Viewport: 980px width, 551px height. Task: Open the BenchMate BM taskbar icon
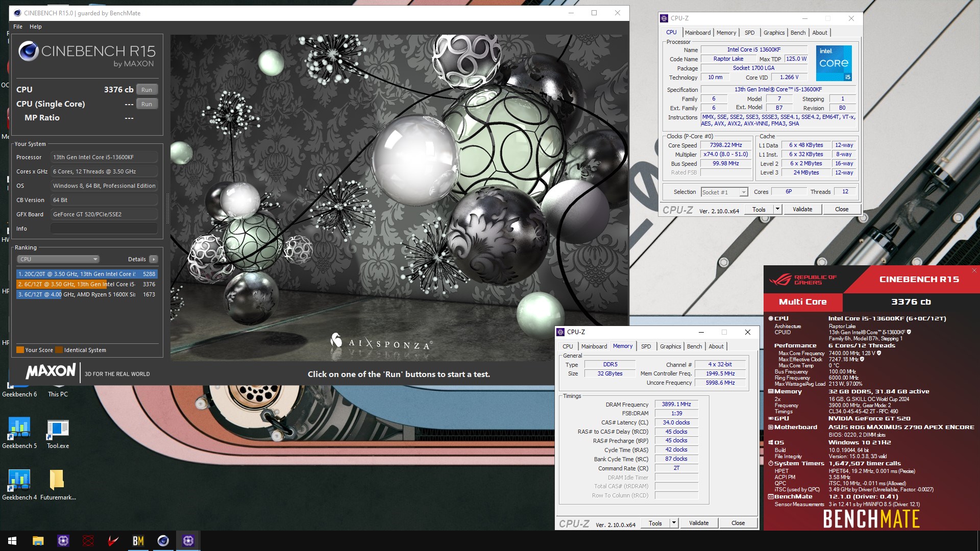138,541
